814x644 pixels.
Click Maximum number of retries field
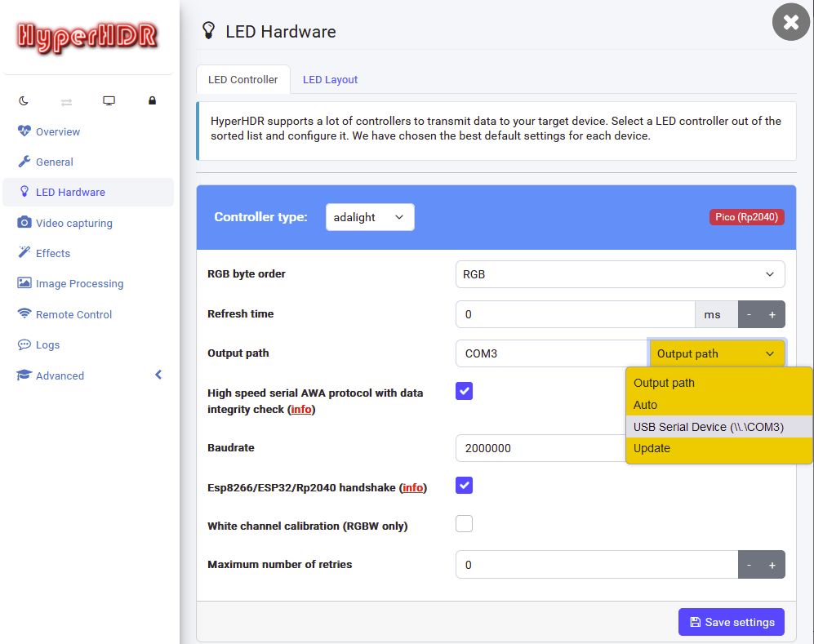click(597, 565)
